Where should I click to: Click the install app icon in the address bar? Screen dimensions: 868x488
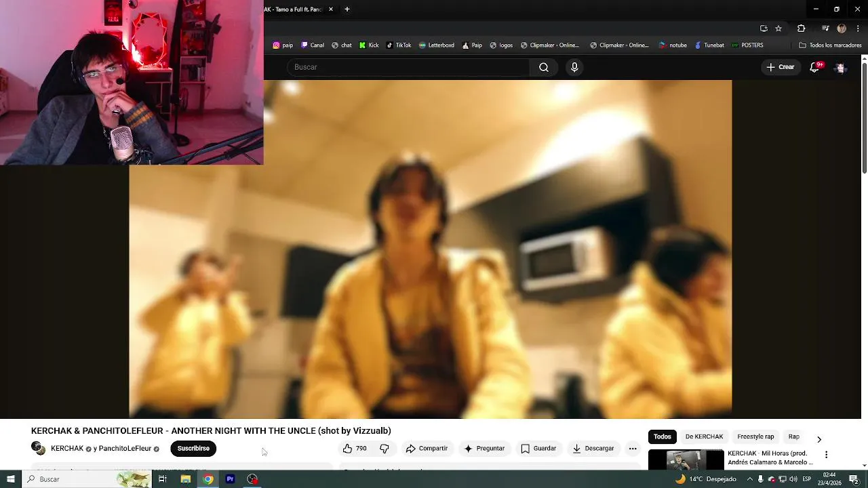(x=764, y=28)
